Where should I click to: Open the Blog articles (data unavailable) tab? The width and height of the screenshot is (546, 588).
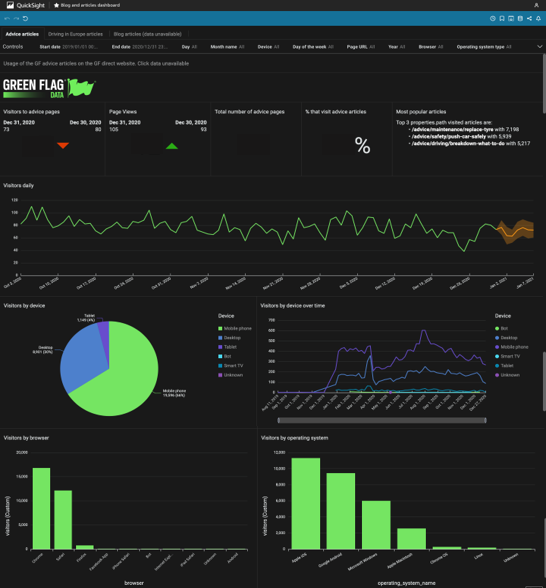[x=147, y=34]
